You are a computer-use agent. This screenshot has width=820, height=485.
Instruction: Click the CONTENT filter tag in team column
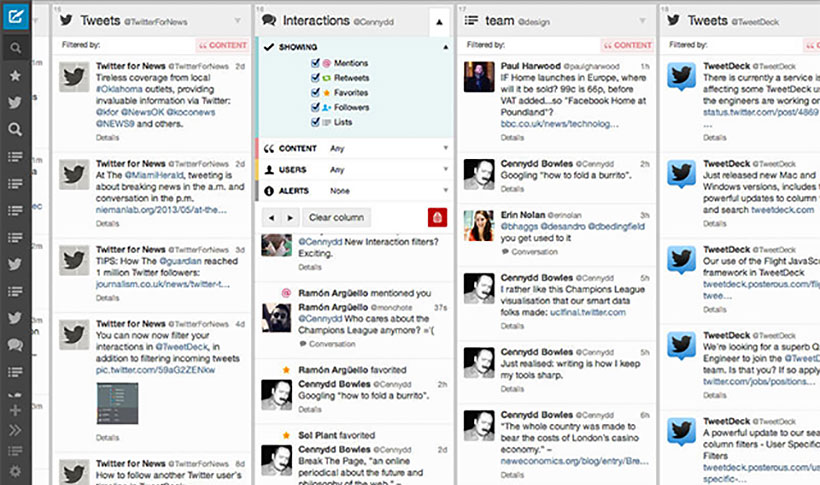click(628, 46)
